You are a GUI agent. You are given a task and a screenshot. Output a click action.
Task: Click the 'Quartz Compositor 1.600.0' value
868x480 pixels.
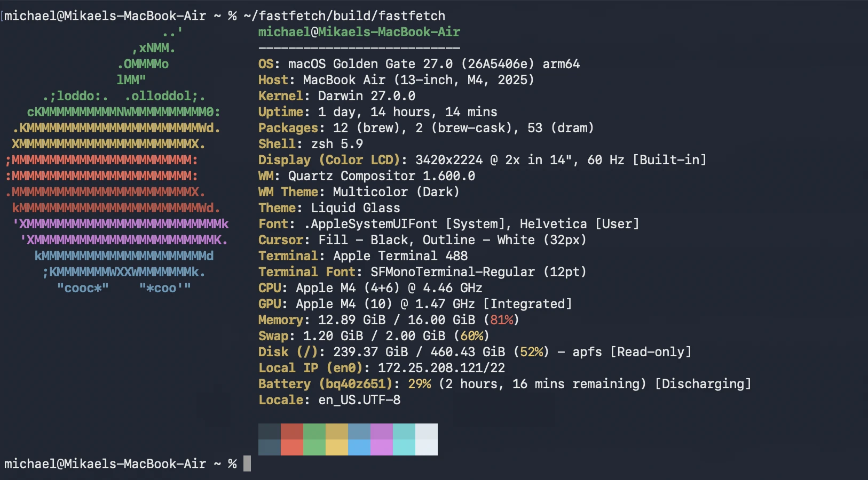[x=382, y=176]
